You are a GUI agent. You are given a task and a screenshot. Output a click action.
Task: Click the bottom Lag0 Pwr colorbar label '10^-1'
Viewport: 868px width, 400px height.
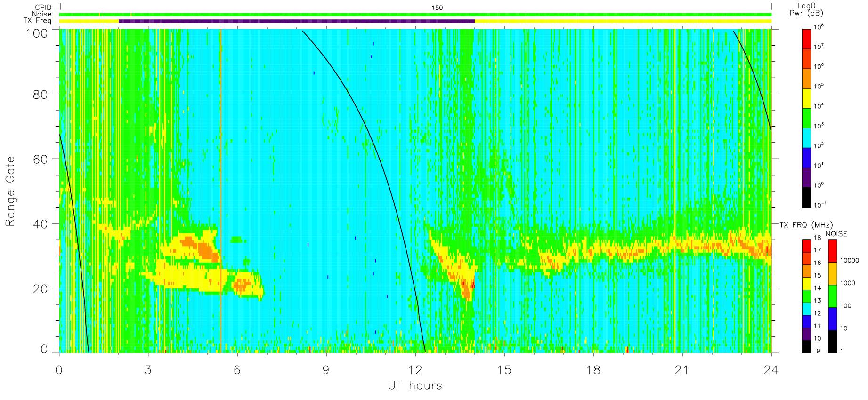click(820, 205)
